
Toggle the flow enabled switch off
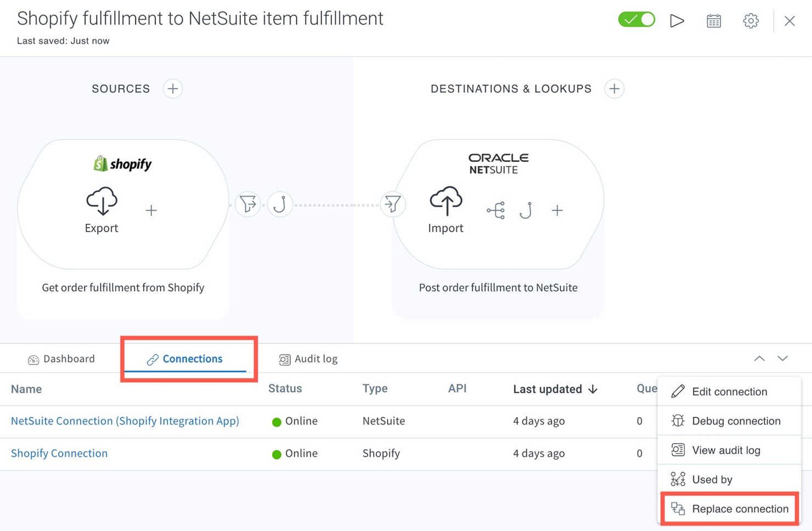tap(636, 20)
